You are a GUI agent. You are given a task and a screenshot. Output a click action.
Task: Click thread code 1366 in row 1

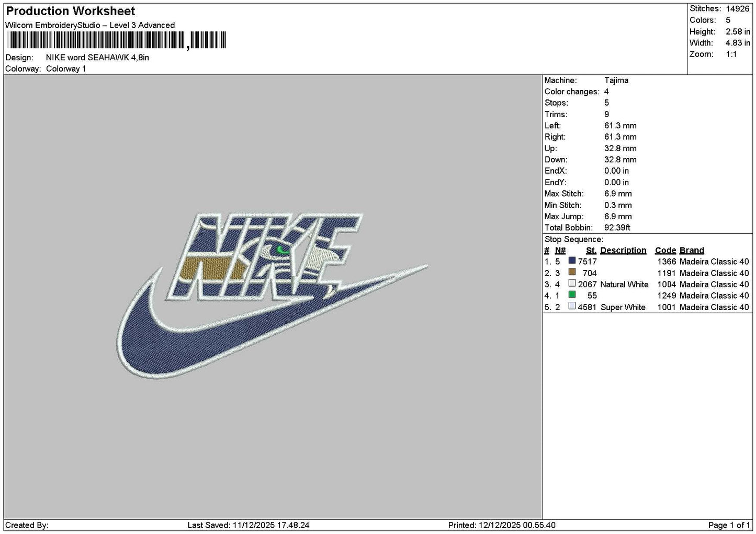tap(667, 262)
